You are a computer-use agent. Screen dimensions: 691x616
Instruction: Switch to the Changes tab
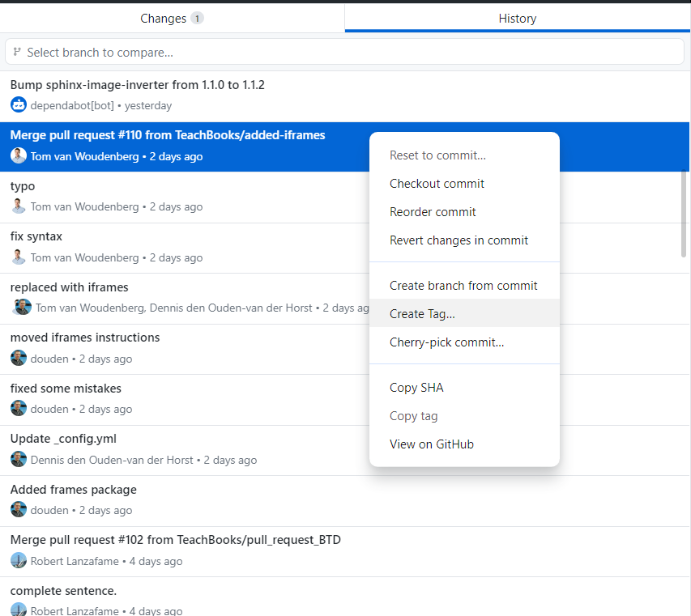click(172, 18)
